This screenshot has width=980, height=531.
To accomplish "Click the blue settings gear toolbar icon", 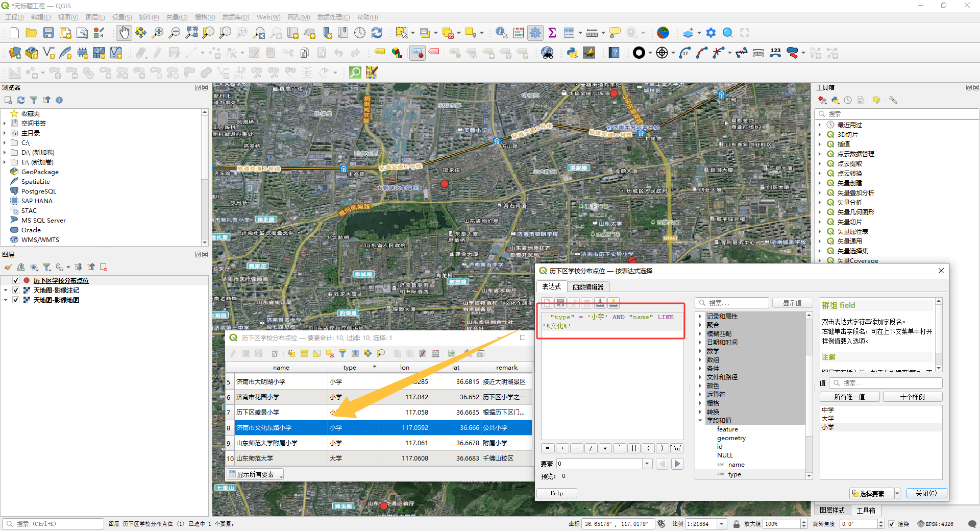I will point(711,33).
